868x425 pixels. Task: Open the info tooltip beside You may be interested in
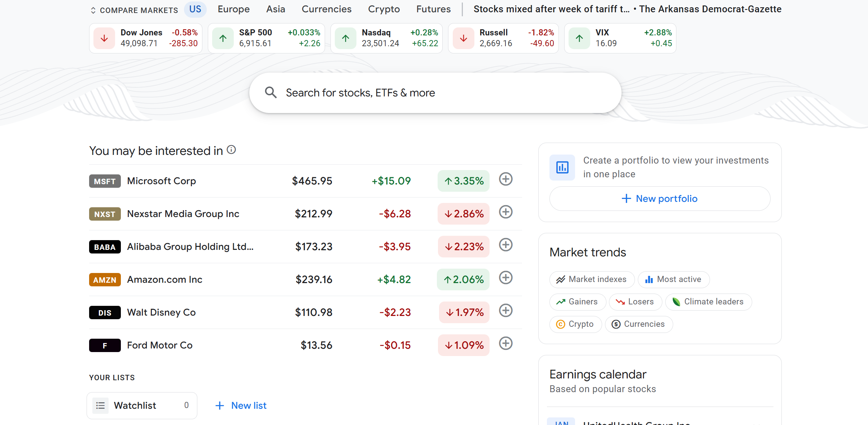231,149
